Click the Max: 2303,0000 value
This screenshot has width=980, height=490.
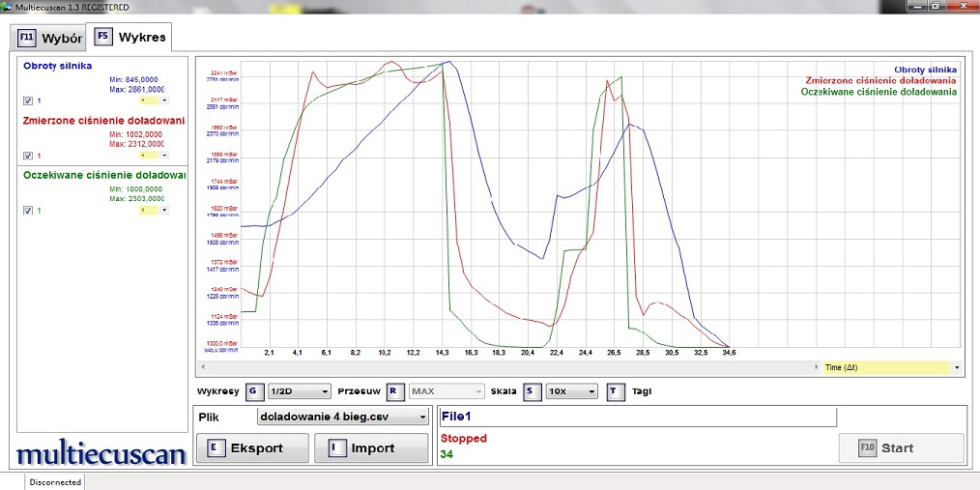(x=136, y=199)
